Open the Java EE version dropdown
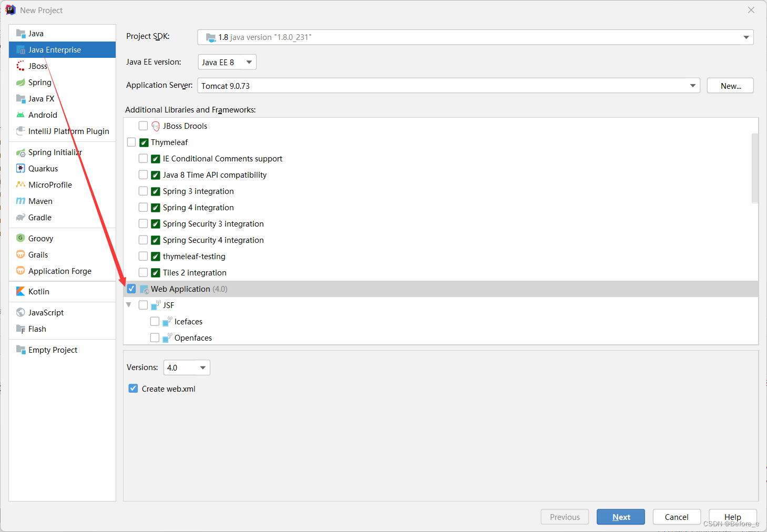This screenshot has height=532, width=767. click(227, 62)
